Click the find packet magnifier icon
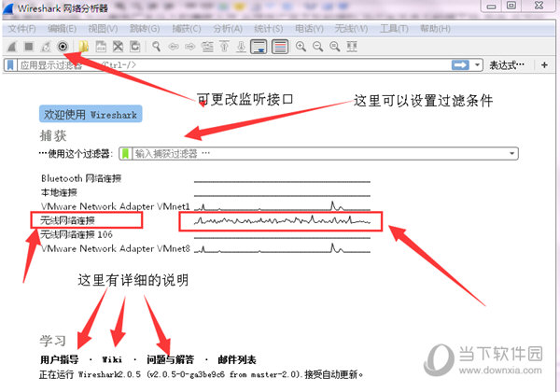Viewport: 560px width, 392px height. (x=156, y=47)
